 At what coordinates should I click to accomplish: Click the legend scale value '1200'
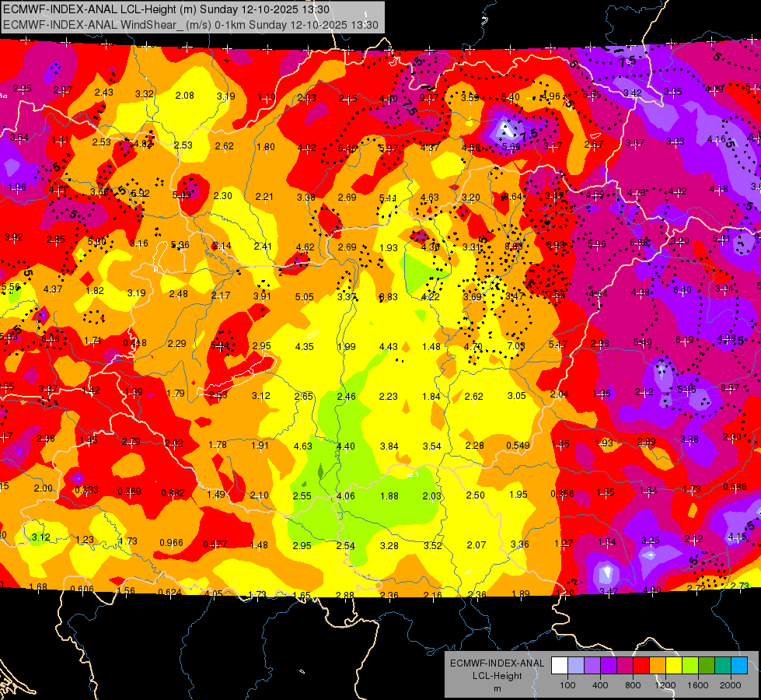(x=665, y=685)
